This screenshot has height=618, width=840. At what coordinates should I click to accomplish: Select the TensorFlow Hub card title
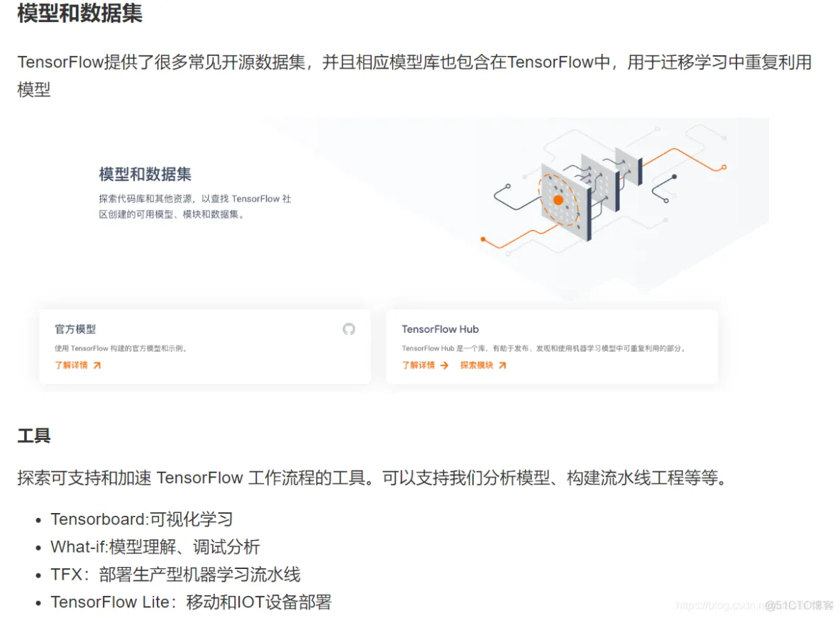point(441,329)
